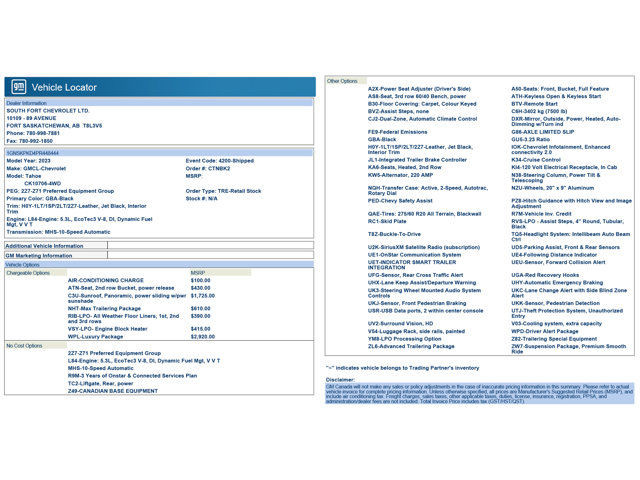Click KW5-Alternator, 220 AMP option
Viewport: 640px width, 480px height.
click(x=400, y=175)
